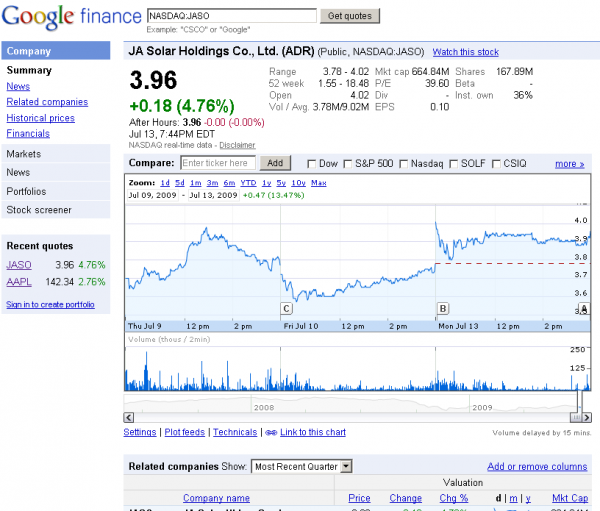Click the Jul 13, 2009 end date field

214,195
